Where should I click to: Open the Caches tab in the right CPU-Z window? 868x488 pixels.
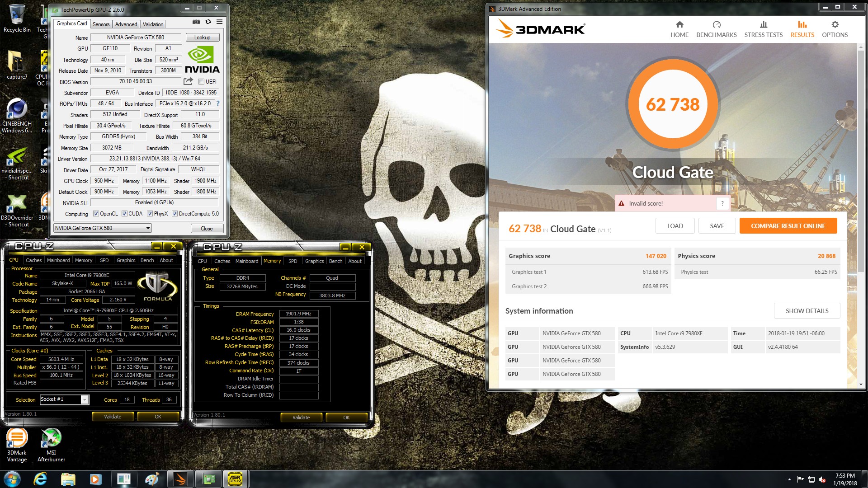coord(222,261)
